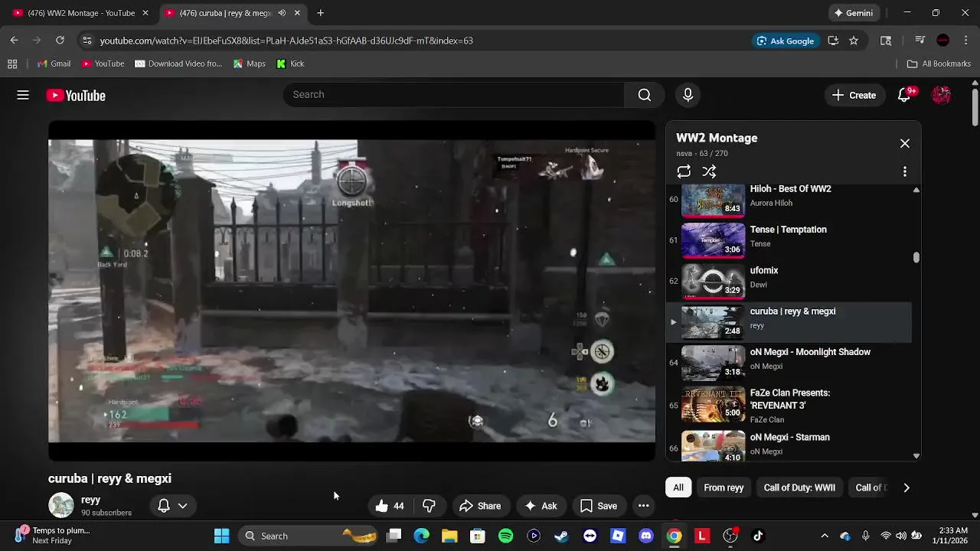Click the Ask Google button
The height and width of the screenshot is (551, 980).
(x=786, y=41)
